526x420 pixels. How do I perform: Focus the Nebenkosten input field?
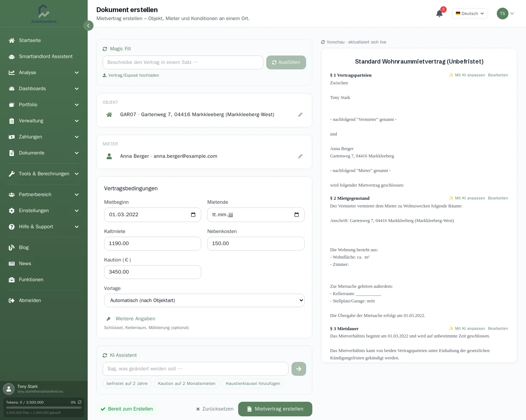coord(256,244)
